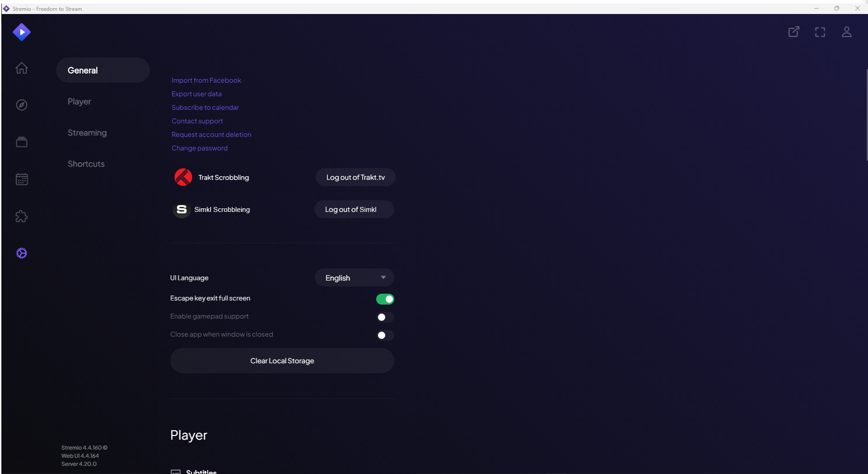
Task: Open the UI Language dropdown
Action: pos(354,277)
